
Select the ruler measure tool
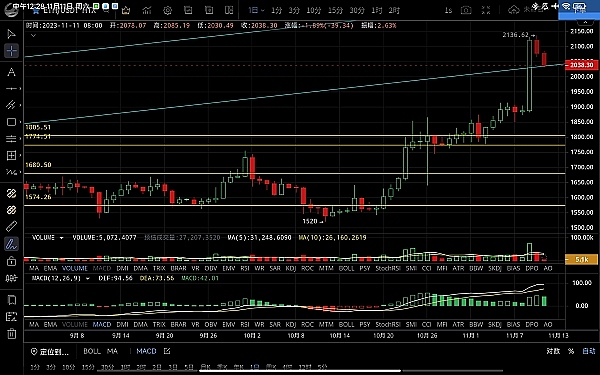point(11,226)
